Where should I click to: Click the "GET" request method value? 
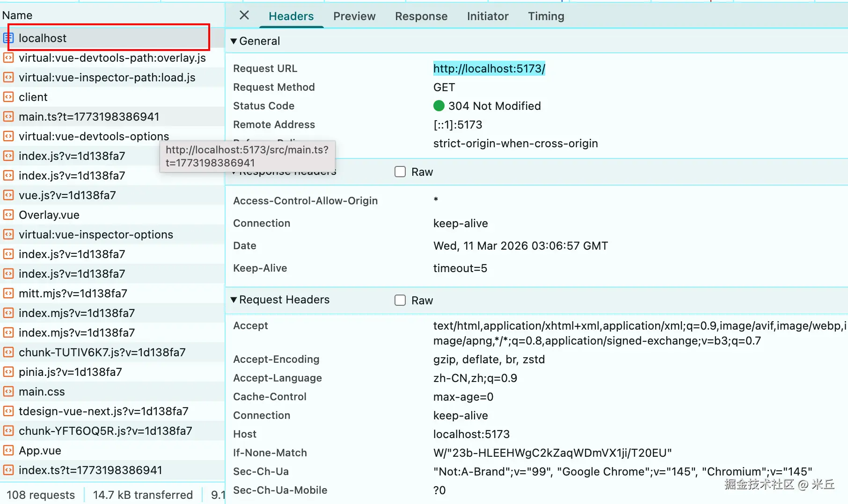coord(444,87)
